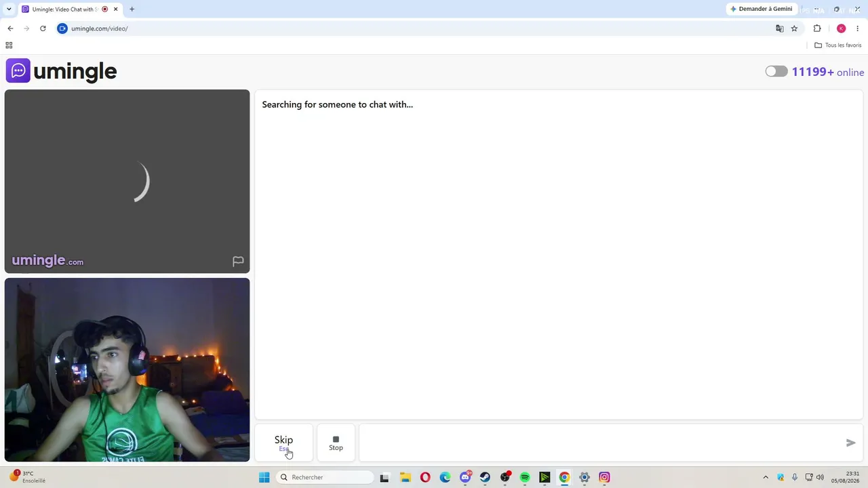Click the "Searching for someone to chat with..." text
Viewport: 868px width, 488px height.
point(337,104)
